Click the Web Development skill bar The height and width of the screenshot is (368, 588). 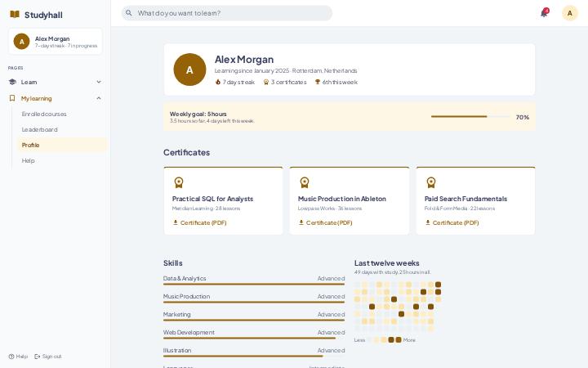254,338
